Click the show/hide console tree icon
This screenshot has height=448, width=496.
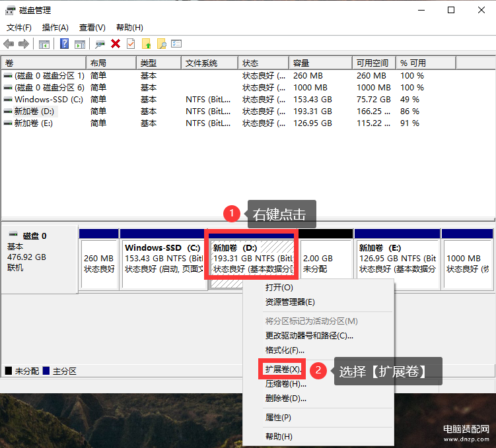[x=44, y=44]
